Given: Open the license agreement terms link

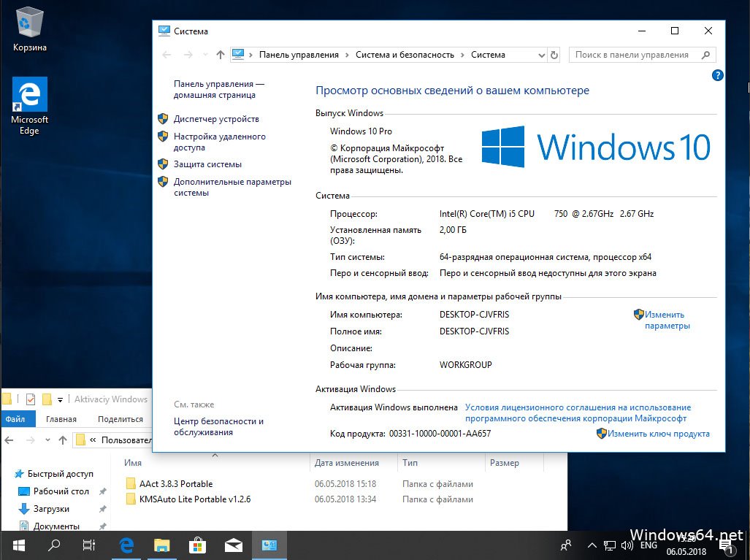Looking at the screenshot, I should [x=578, y=413].
